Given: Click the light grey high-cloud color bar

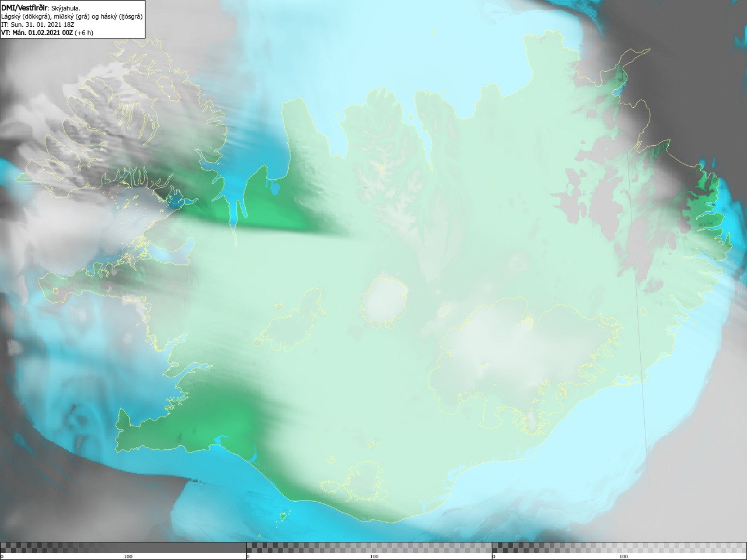Looking at the screenshot, I should click(x=619, y=548).
